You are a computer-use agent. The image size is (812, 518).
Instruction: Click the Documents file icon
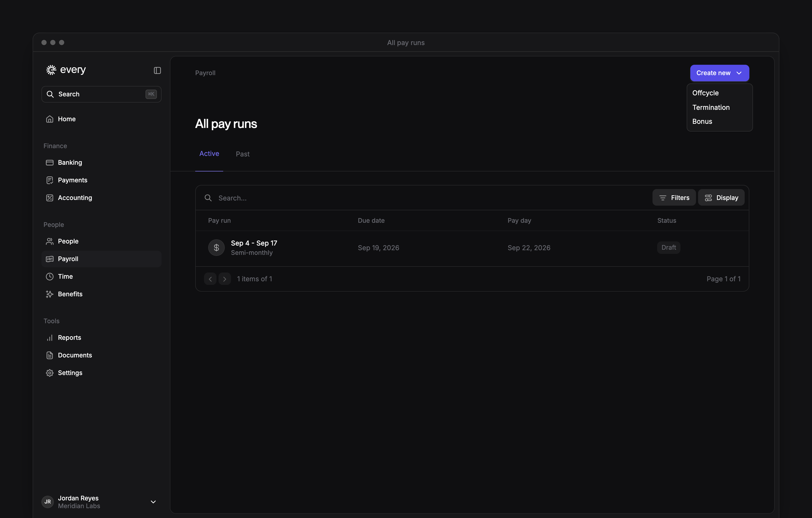[x=49, y=355]
